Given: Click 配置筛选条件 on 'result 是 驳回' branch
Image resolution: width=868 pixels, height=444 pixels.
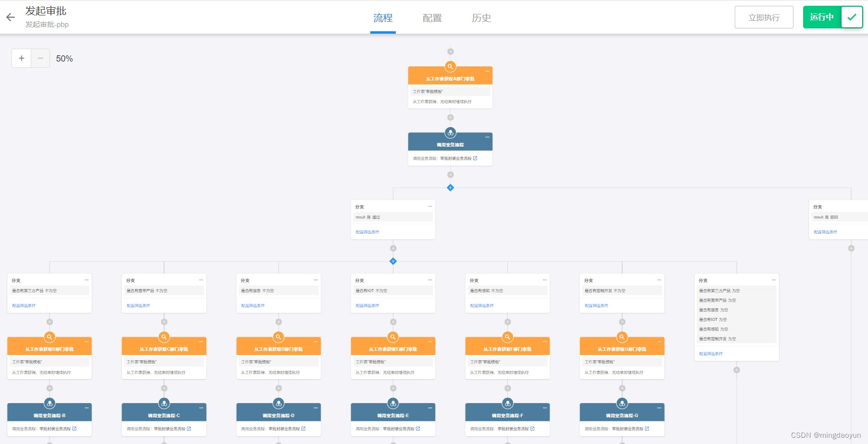Looking at the screenshot, I should point(825,232).
